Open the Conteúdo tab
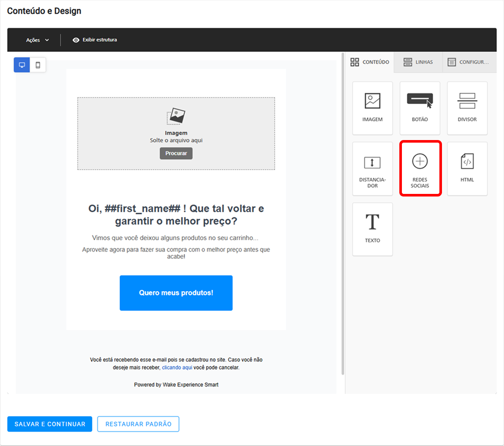The height and width of the screenshot is (446, 504). (x=370, y=62)
